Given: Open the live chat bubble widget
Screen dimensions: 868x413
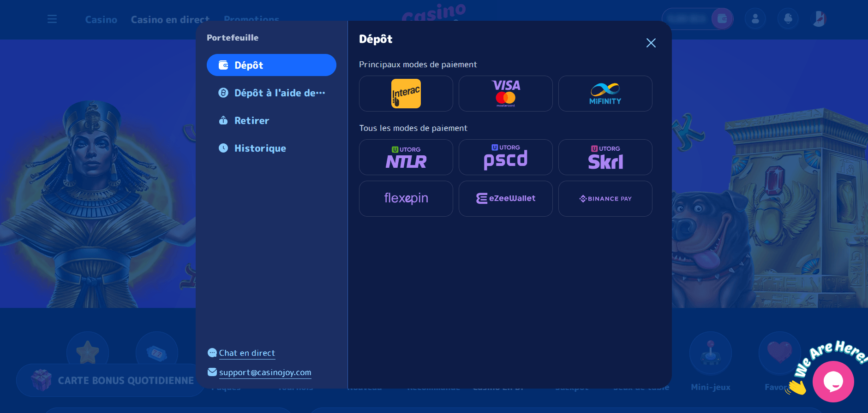Looking at the screenshot, I should [833, 382].
